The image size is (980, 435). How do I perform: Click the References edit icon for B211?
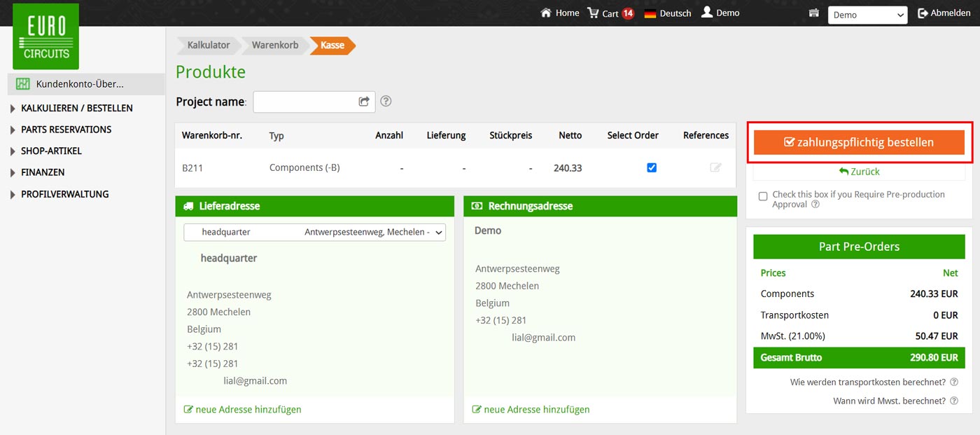[x=715, y=168]
